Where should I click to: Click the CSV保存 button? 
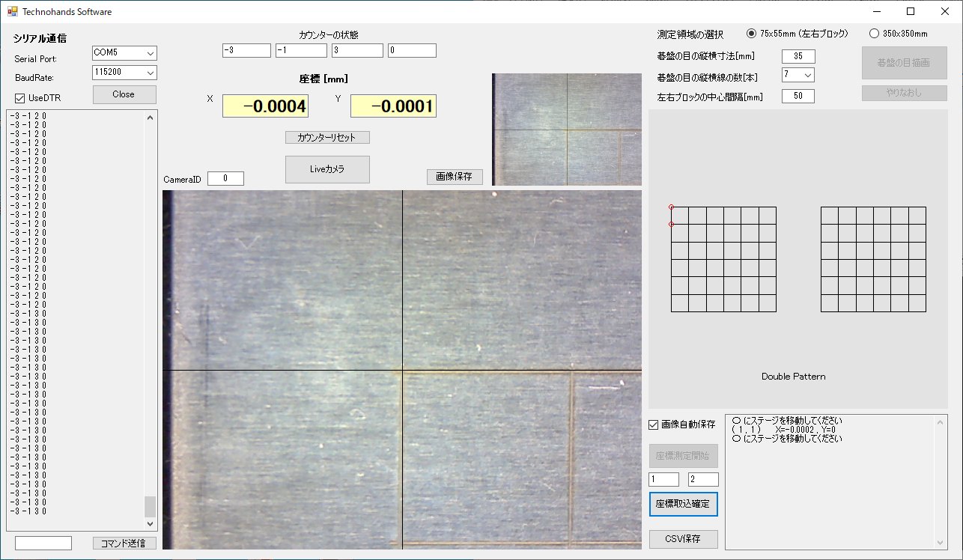click(683, 539)
